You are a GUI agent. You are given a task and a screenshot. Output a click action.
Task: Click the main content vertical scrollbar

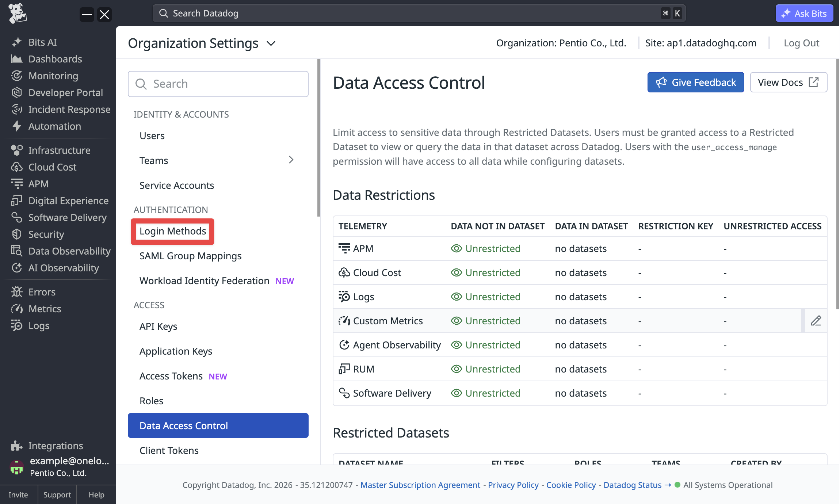(x=837, y=184)
